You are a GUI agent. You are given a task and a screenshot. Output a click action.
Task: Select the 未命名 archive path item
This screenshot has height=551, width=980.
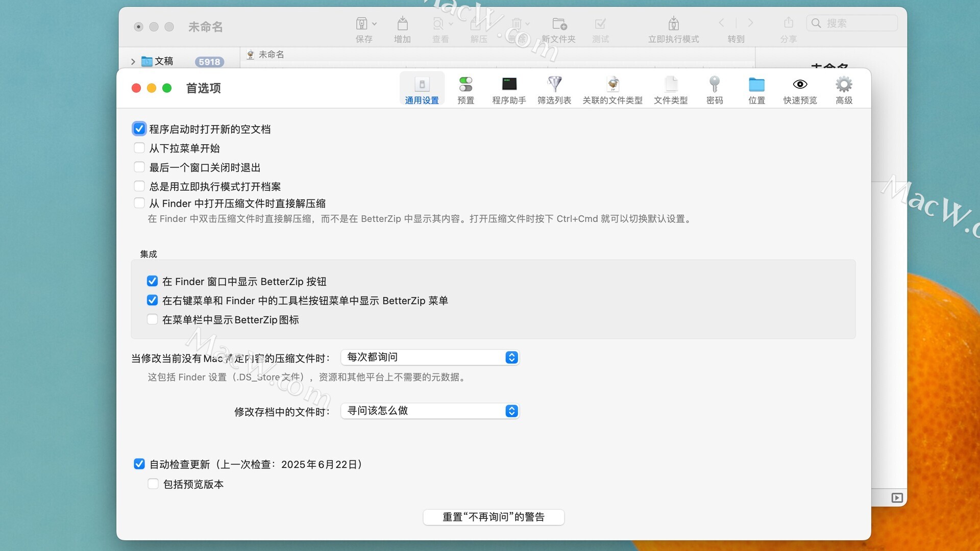point(265,55)
